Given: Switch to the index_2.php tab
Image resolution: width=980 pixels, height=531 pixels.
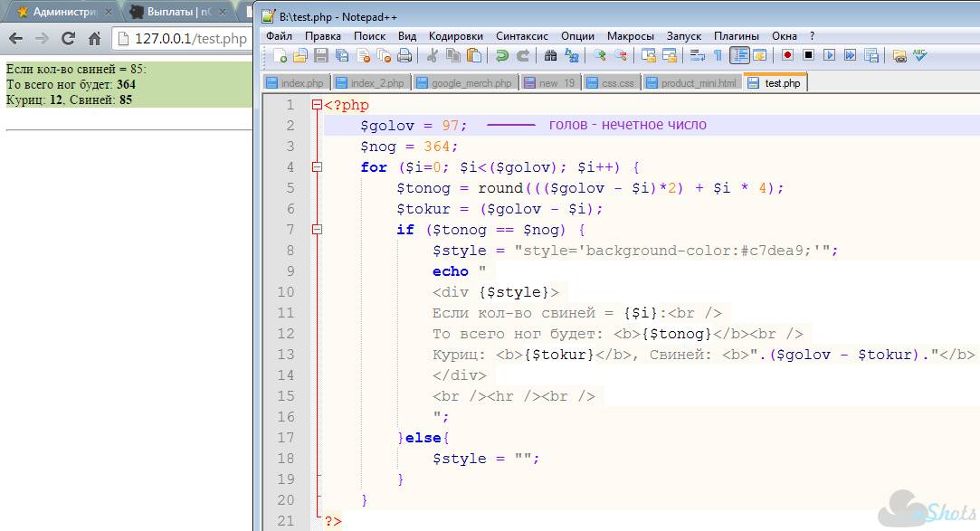Looking at the screenshot, I should (x=371, y=83).
